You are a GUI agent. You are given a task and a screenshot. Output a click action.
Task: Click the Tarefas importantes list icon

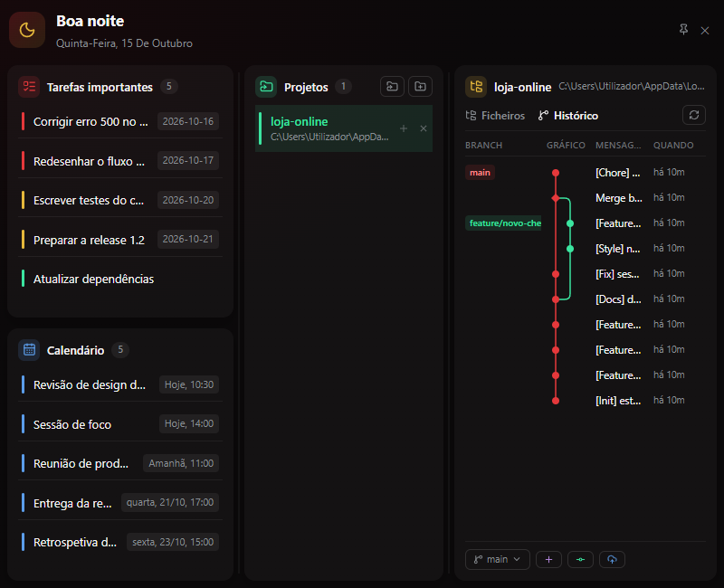29,87
